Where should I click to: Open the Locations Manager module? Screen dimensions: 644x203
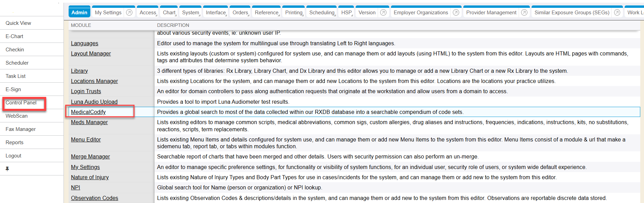coord(94,81)
